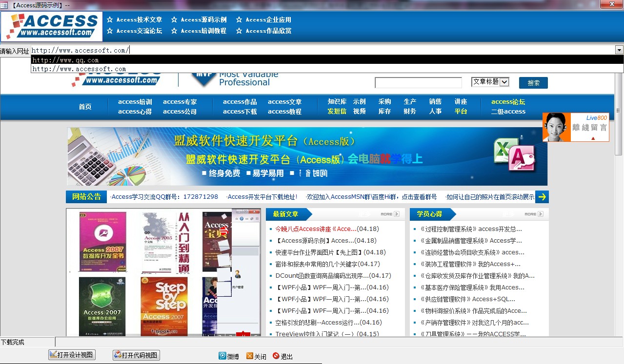Click the 打开设计视图 button

(72, 355)
